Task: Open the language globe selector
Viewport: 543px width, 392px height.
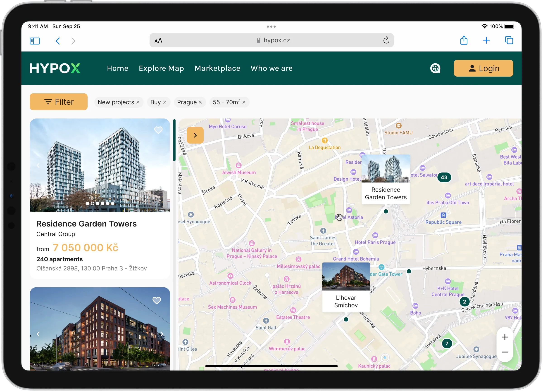Action: 436,68
